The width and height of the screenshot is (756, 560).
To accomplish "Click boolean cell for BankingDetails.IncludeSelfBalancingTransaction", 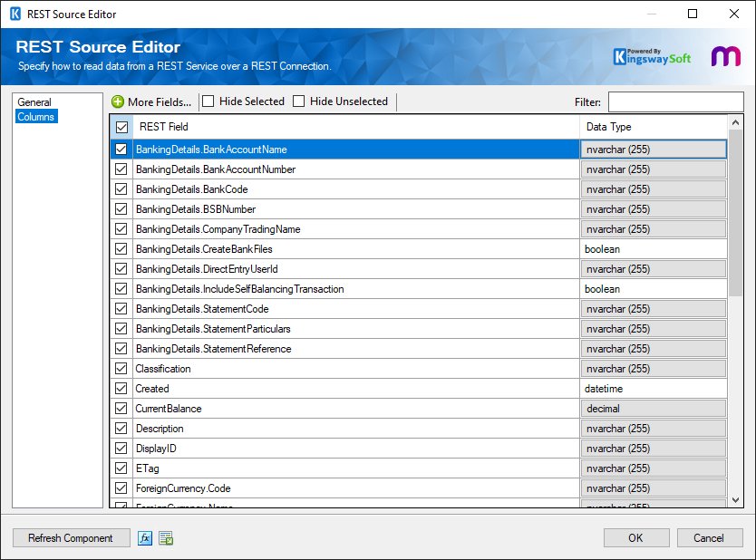I will [x=654, y=289].
